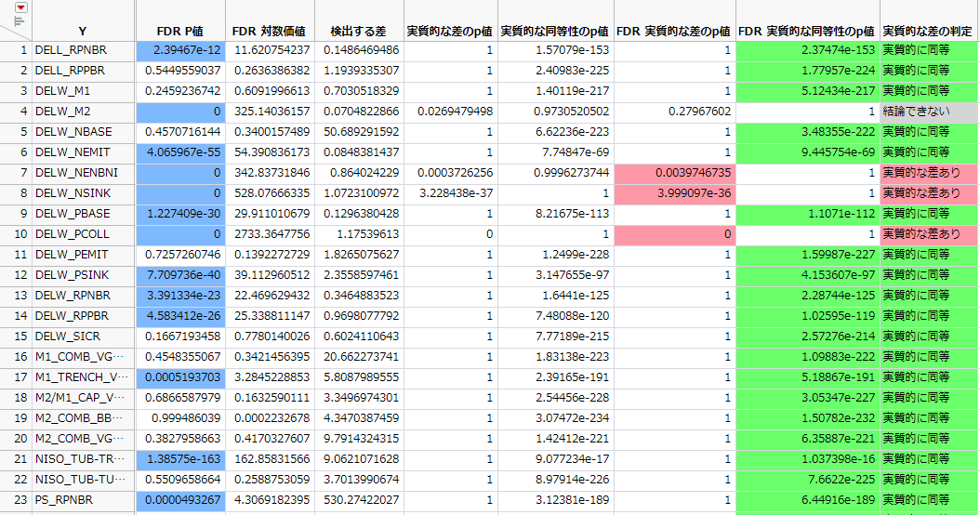The width and height of the screenshot is (980, 515).
Task: Click the DELW_PSINK cell
Action: 83,275
